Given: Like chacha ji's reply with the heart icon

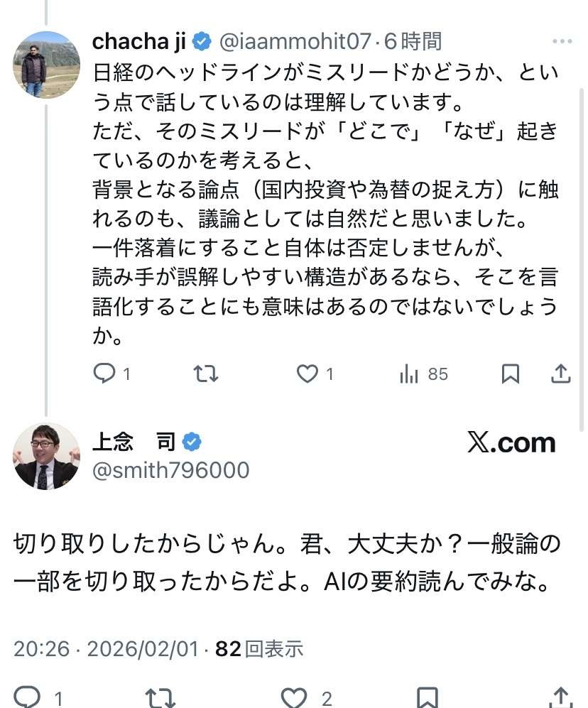Looking at the screenshot, I should [307, 373].
